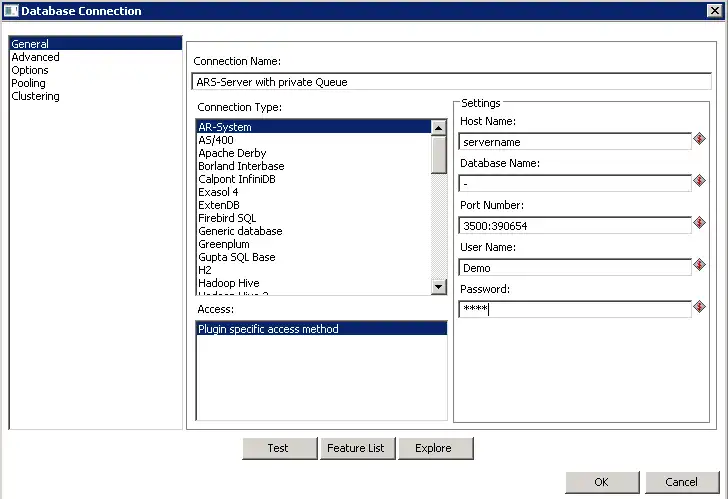The image size is (728, 499).
Task: Click the Test connection button
Action: 280,448
